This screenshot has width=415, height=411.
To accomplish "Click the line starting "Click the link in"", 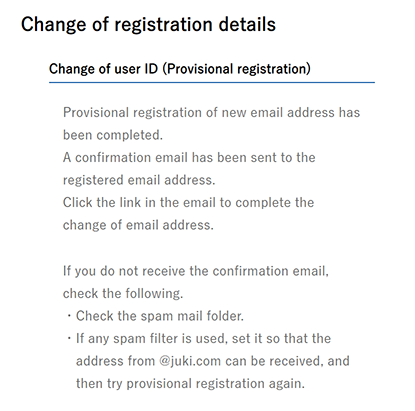I will pos(188,203).
